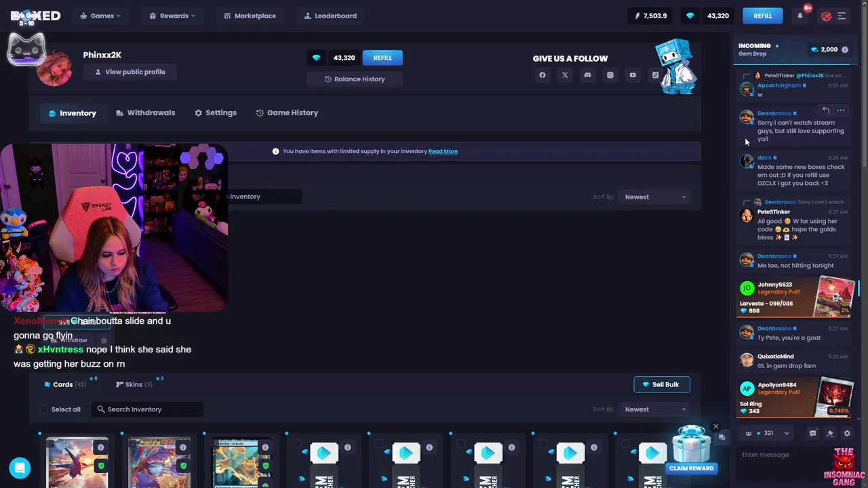
Task: Click the CLAIM REWARD button
Action: [691, 468]
